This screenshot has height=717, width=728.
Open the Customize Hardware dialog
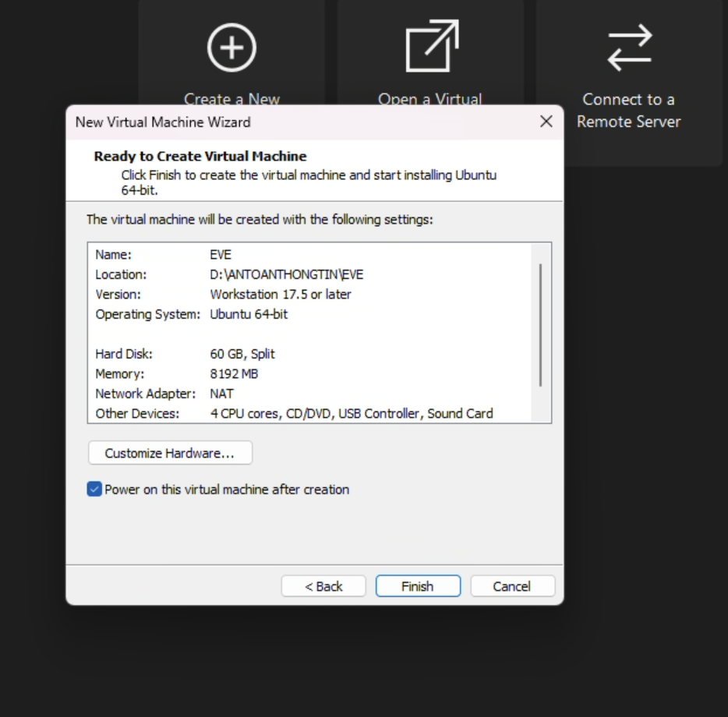(170, 453)
